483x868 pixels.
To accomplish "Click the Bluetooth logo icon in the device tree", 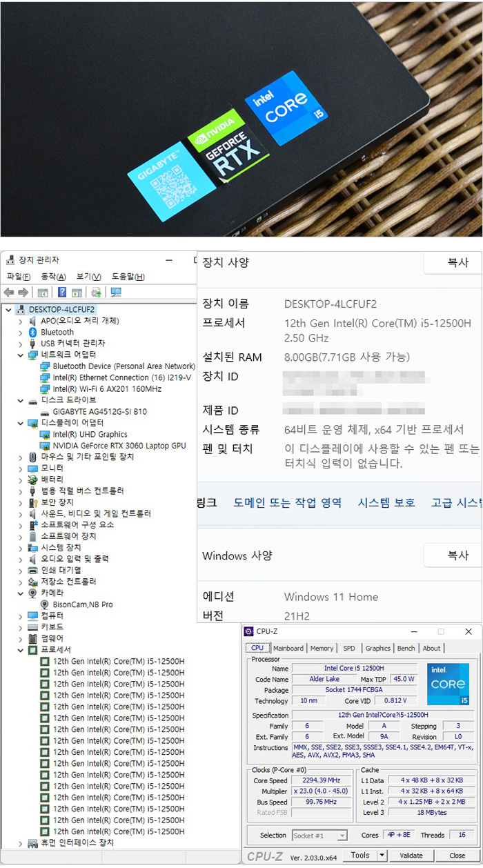I will 32,332.
